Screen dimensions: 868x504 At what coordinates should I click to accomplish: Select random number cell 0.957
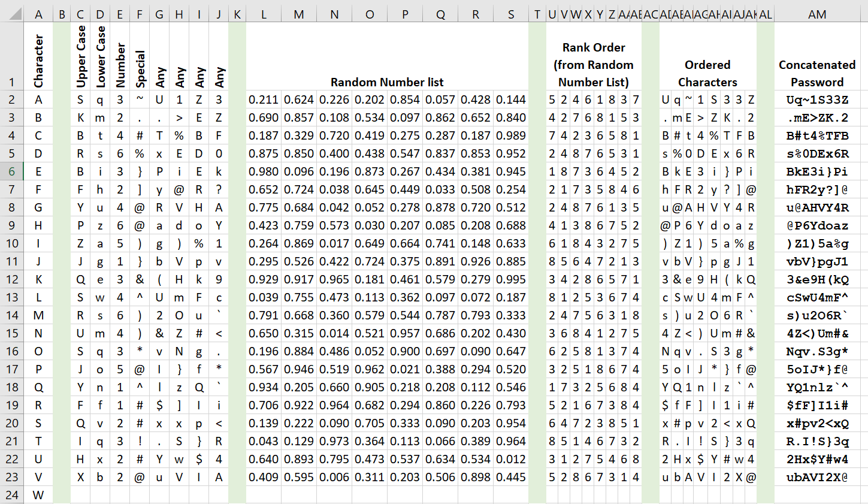click(x=405, y=333)
